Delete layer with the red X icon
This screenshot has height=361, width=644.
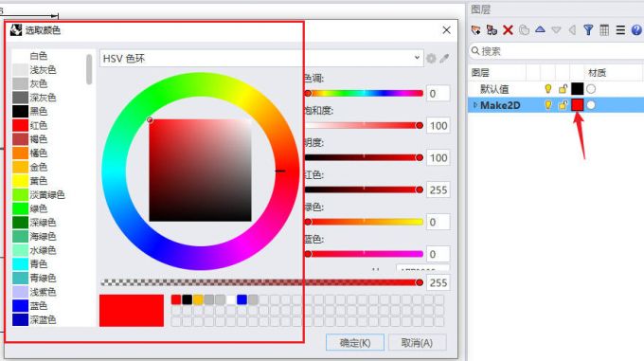point(508,30)
